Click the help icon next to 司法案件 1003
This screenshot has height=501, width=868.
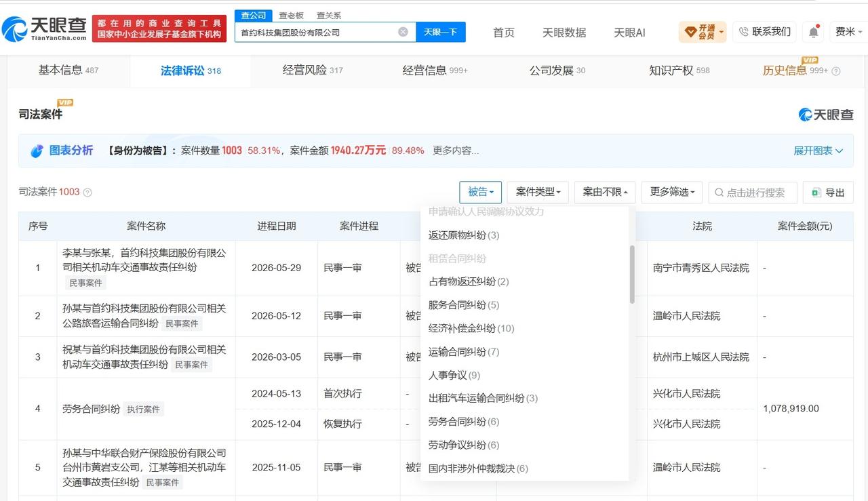pos(87,193)
